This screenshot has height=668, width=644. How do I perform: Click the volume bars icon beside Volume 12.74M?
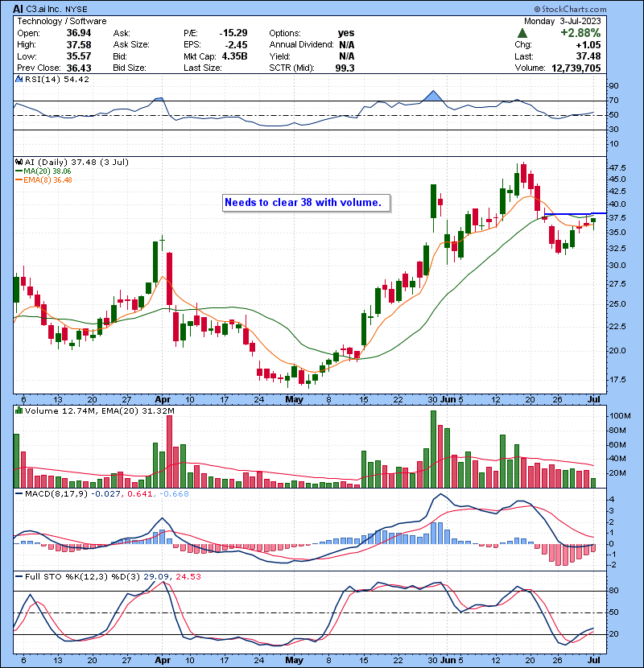click(x=19, y=410)
